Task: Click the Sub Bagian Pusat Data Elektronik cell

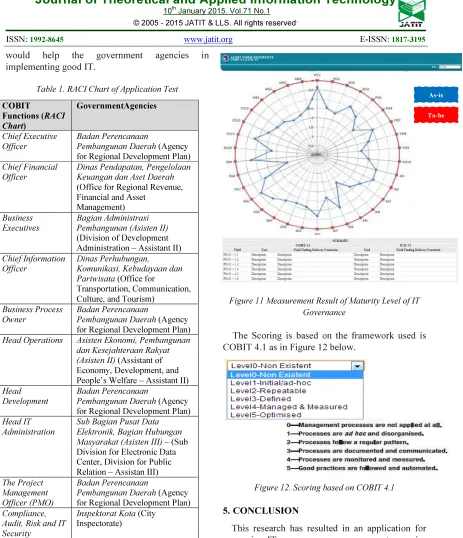Action: (x=135, y=446)
